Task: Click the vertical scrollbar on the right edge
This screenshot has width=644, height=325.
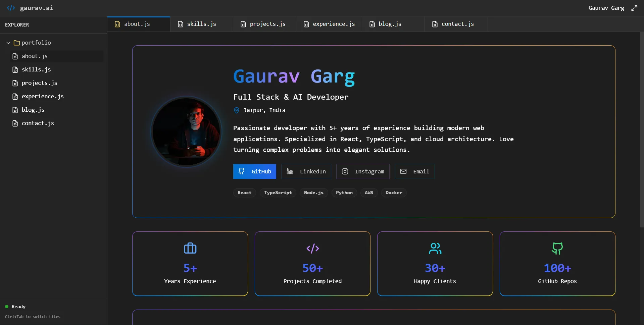Action: pyautogui.click(x=642, y=129)
